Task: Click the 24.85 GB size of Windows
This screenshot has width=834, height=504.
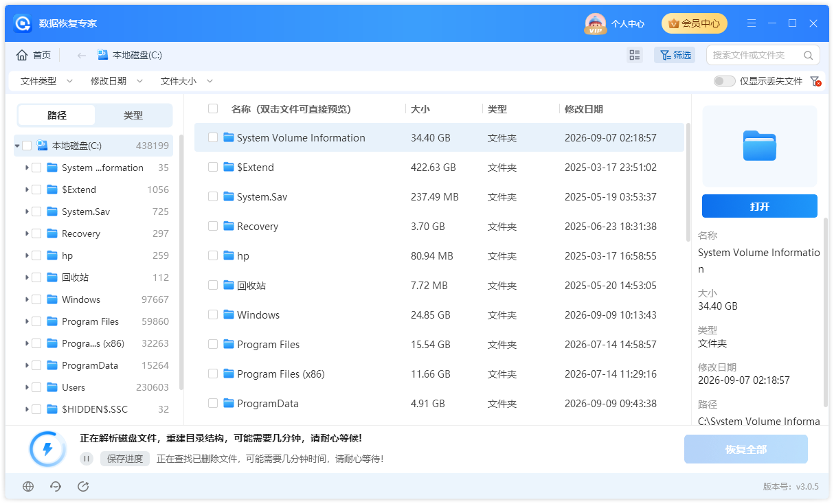Action: (x=431, y=314)
